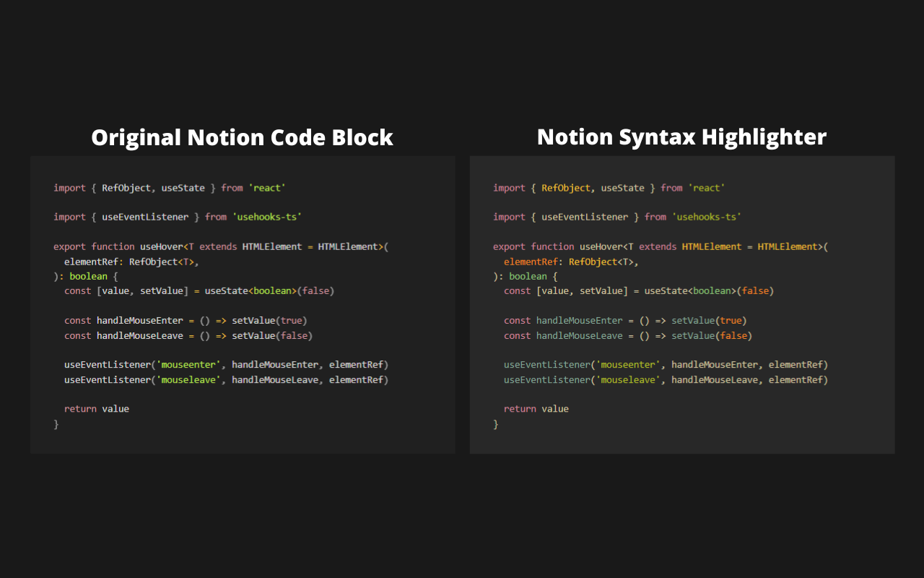Viewport: 924px width, 578px height.
Task: Click "export function useHover" line in Syntax Highlighter block
Action: 661,246
